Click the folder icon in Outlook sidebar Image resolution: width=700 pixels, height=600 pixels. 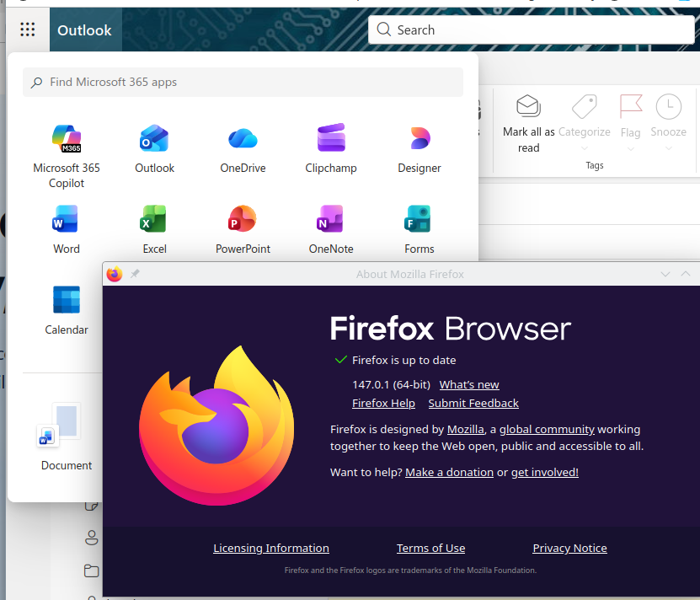click(92, 571)
